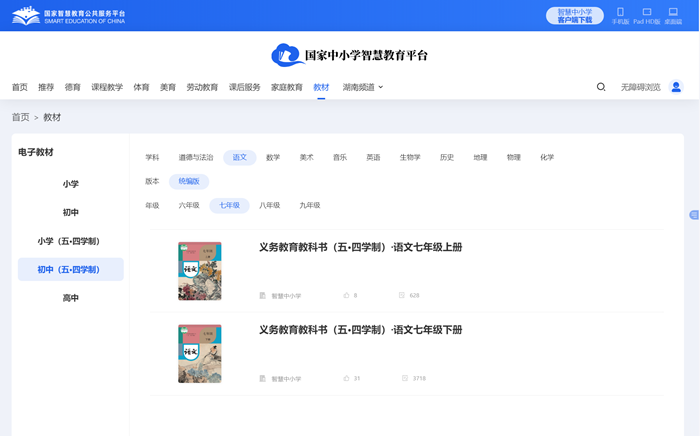Click the views icon for 语文七年级上册
The width and height of the screenshot is (700, 436).
point(401,295)
